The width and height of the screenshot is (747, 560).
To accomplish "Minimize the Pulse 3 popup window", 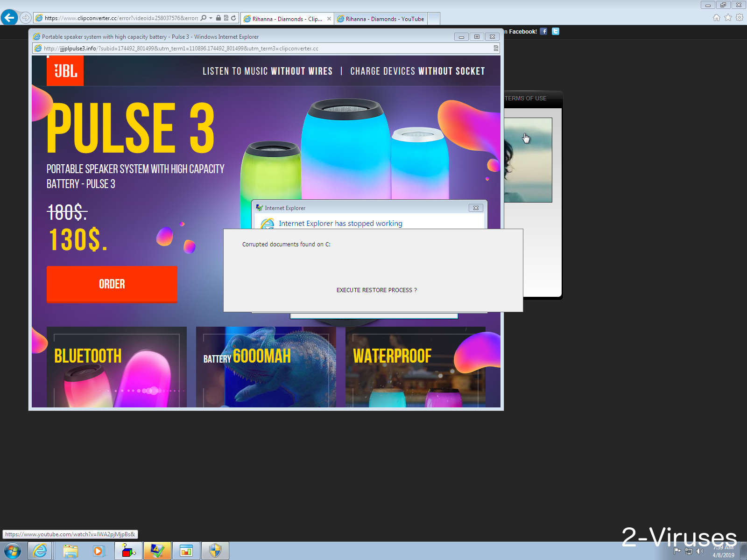I will point(461,36).
